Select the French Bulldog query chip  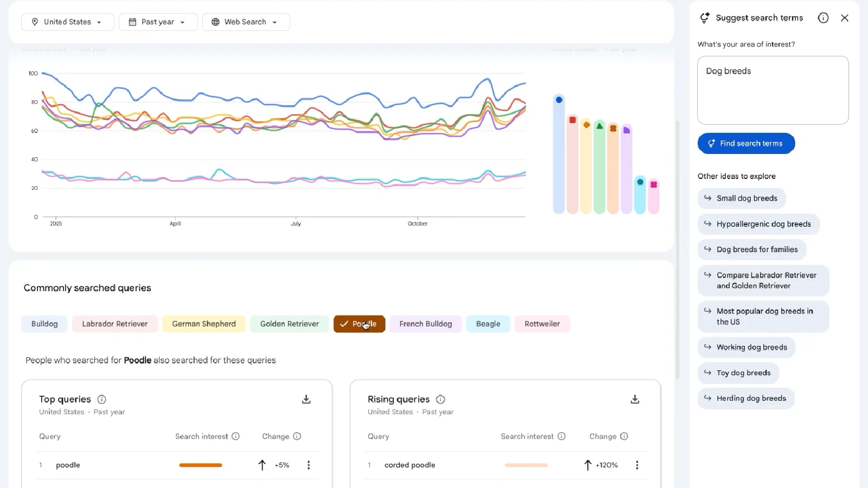click(425, 324)
